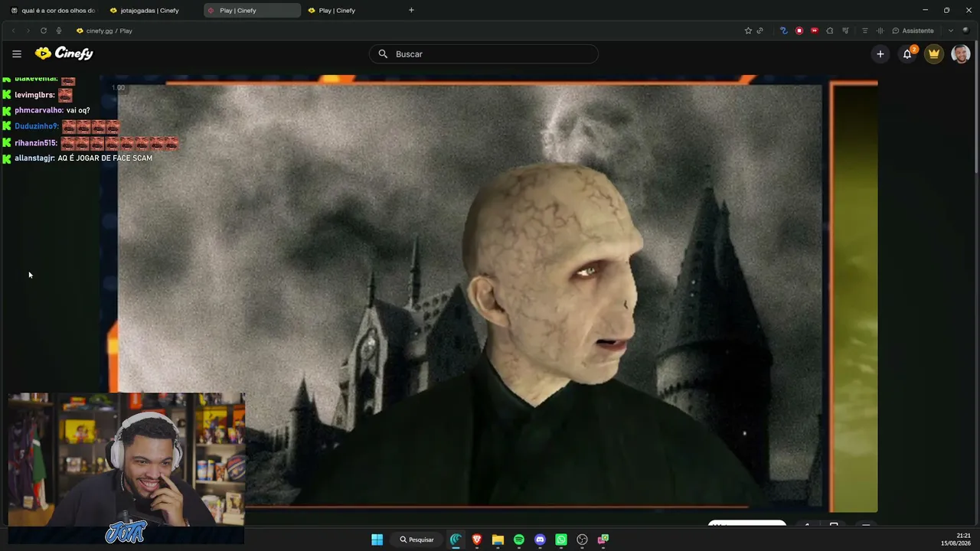
Task: Open the browser extensions puzzle icon
Action: 829,31
